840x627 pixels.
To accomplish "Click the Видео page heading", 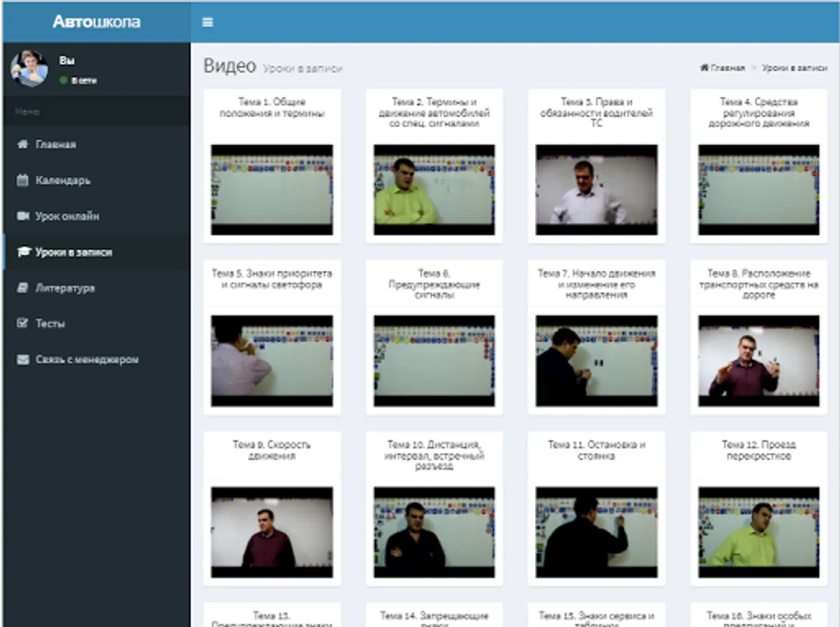I will 230,66.
